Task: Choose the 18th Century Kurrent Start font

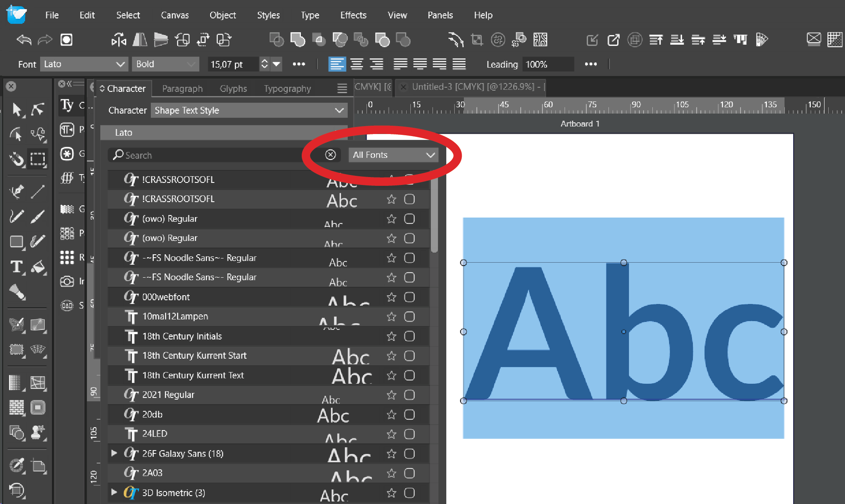Action: click(194, 356)
